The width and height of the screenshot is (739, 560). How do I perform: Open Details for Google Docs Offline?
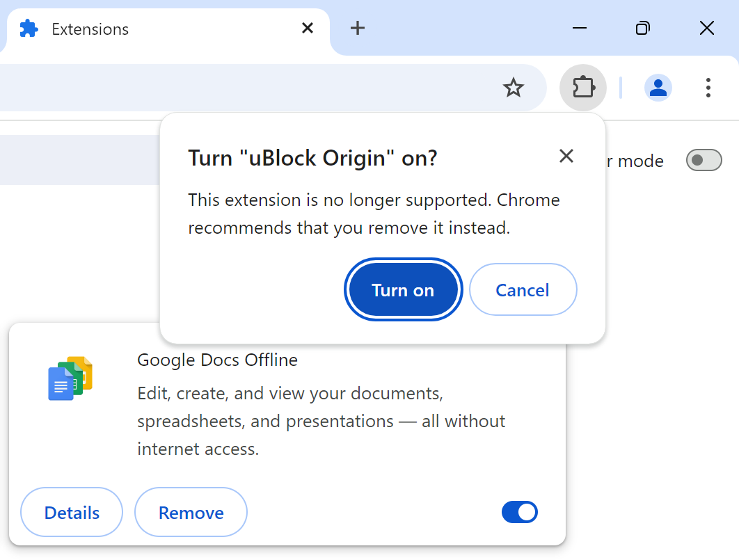(x=72, y=513)
